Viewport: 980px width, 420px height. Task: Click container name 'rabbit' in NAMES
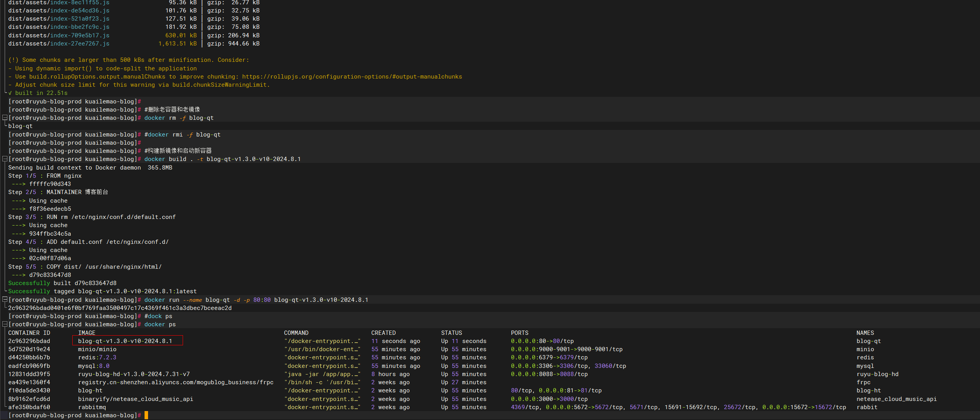coord(867,407)
